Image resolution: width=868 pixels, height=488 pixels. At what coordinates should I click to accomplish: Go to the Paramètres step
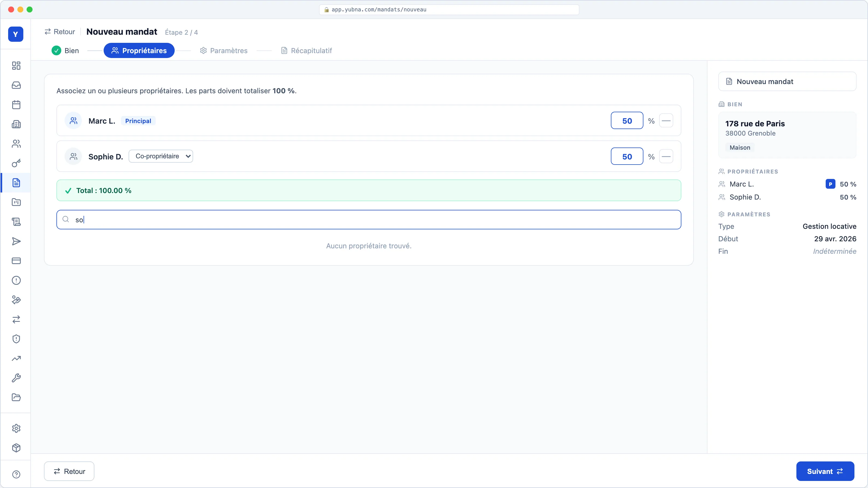[x=224, y=50]
